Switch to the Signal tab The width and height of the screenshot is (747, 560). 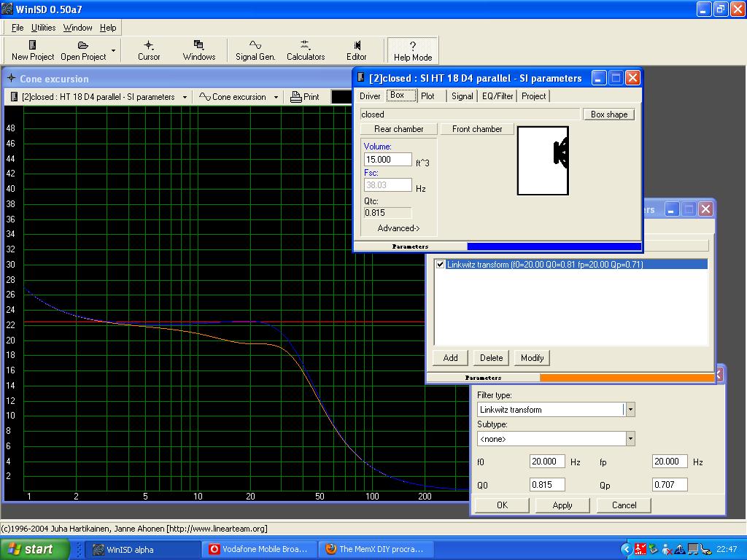tap(462, 96)
